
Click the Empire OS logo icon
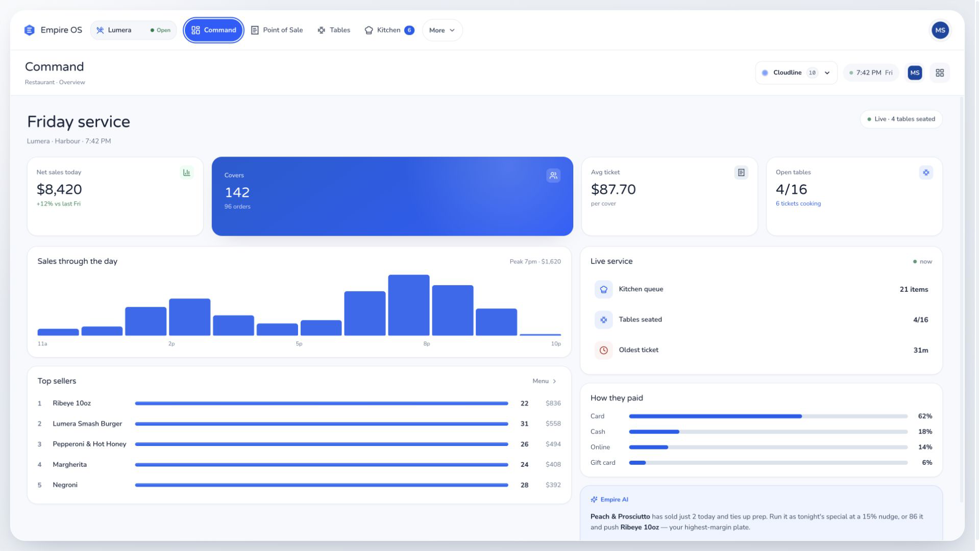[x=30, y=30]
